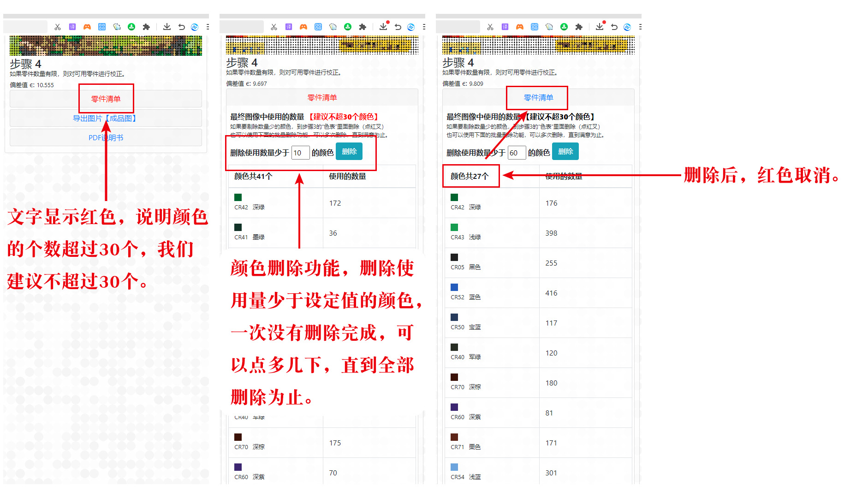Expand the red 零件清单 header in the left panel
The width and height of the screenshot is (868, 498).
click(106, 99)
